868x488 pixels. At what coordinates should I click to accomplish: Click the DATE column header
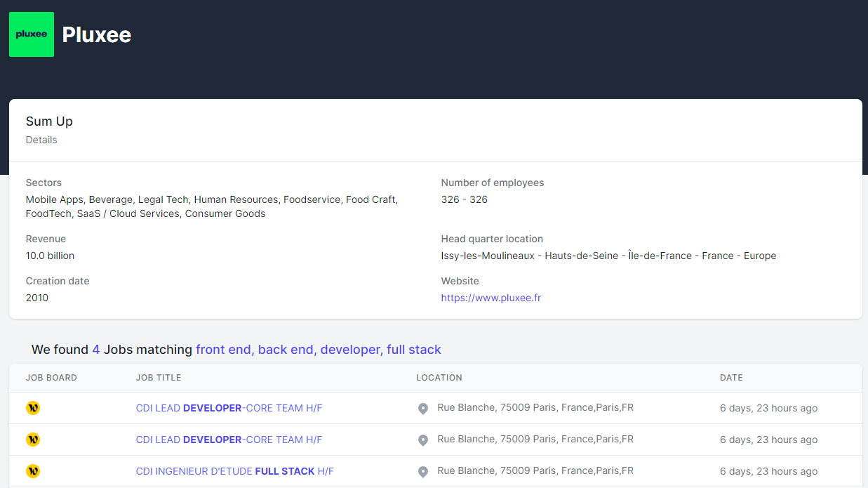pos(731,378)
